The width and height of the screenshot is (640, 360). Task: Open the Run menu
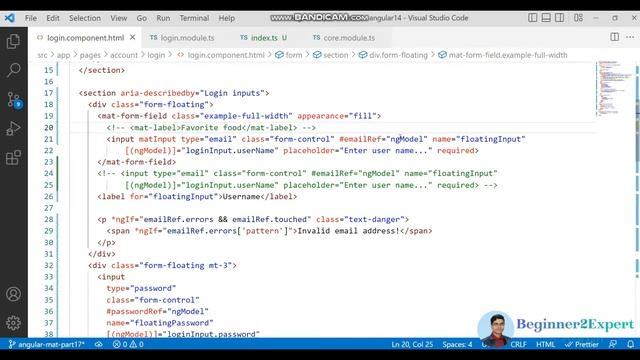click(x=163, y=18)
